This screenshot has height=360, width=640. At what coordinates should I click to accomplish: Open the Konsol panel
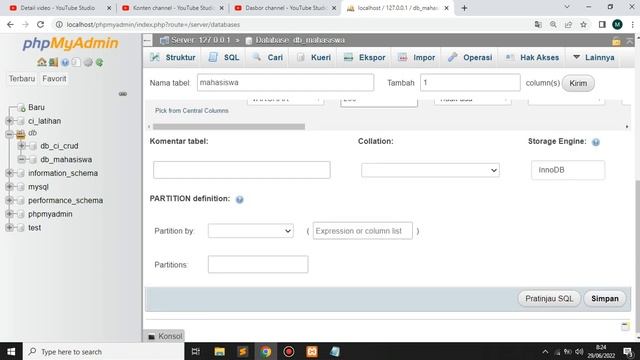165,336
